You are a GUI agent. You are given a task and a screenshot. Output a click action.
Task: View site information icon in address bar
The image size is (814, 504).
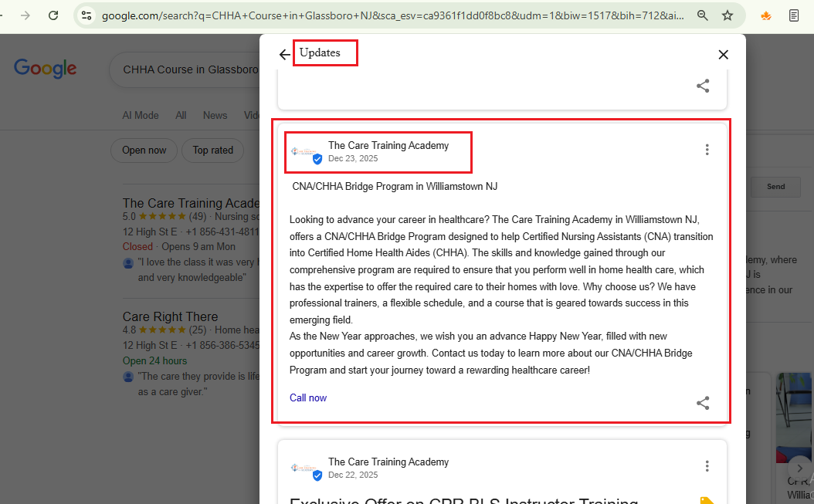(86, 15)
